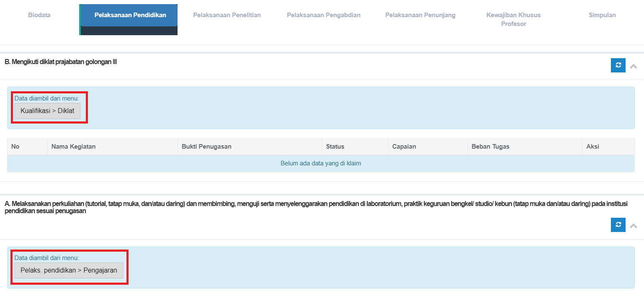Switch to Pelaksanaan Penelitian tab

[227, 15]
